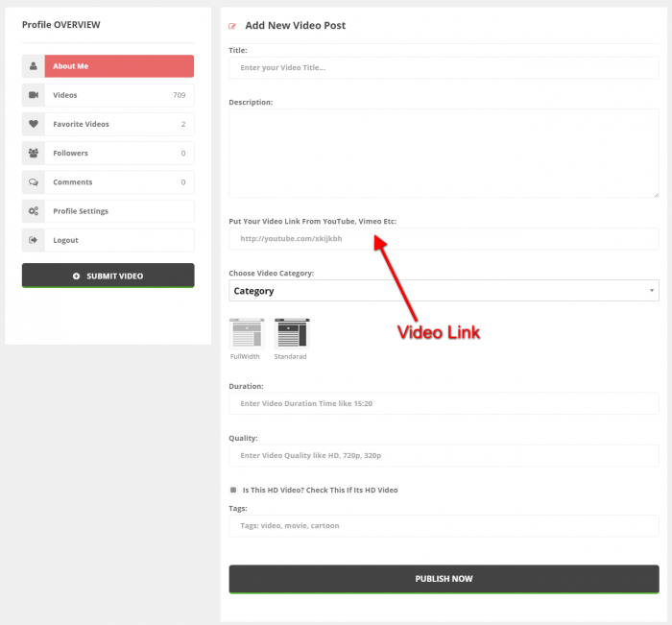Click the Logout arrow icon
Screen dimensions: 672x625
click(x=34, y=240)
